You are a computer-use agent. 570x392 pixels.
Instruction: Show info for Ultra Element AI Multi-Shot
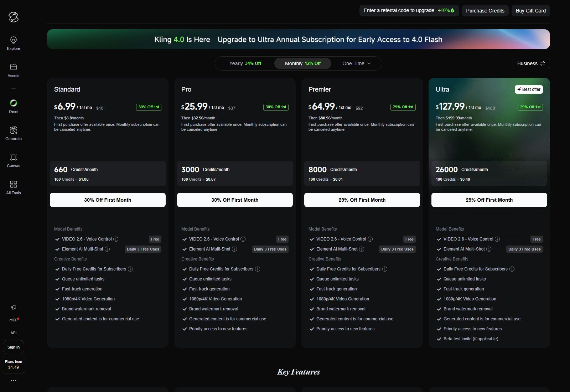(x=489, y=249)
